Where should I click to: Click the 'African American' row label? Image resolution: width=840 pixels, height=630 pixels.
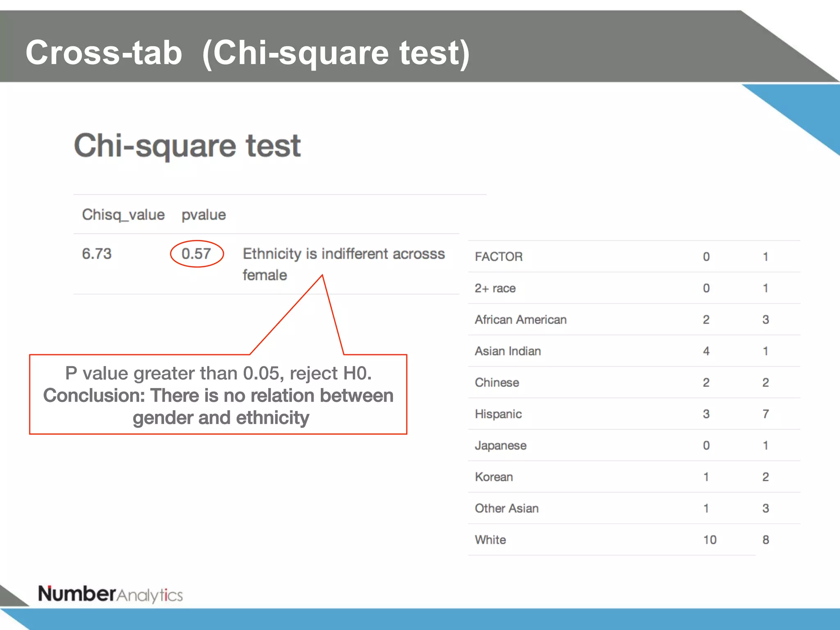pyautogui.click(x=521, y=320)
